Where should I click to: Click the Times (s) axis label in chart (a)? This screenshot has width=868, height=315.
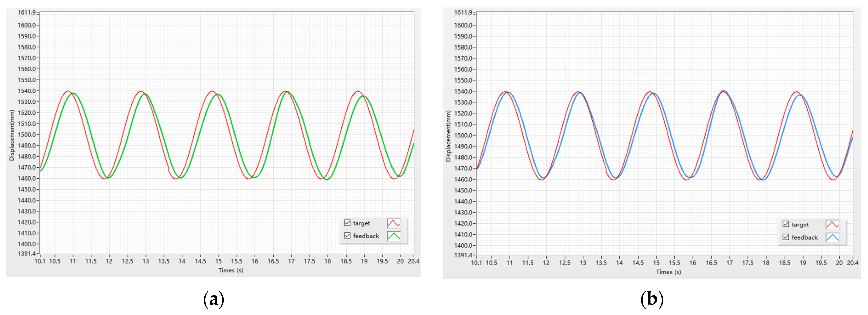click(x=231, y=270)
